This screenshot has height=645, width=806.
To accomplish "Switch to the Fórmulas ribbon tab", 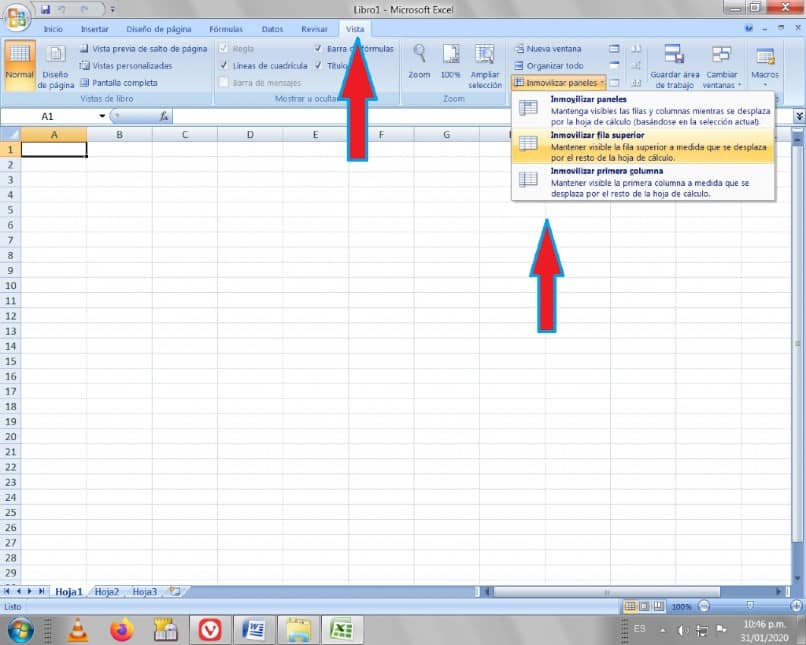I will pos(226,29).
